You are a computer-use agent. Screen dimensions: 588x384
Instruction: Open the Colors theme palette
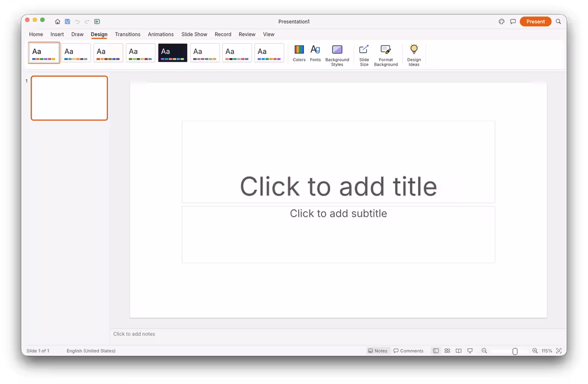[x=299, y=53]
